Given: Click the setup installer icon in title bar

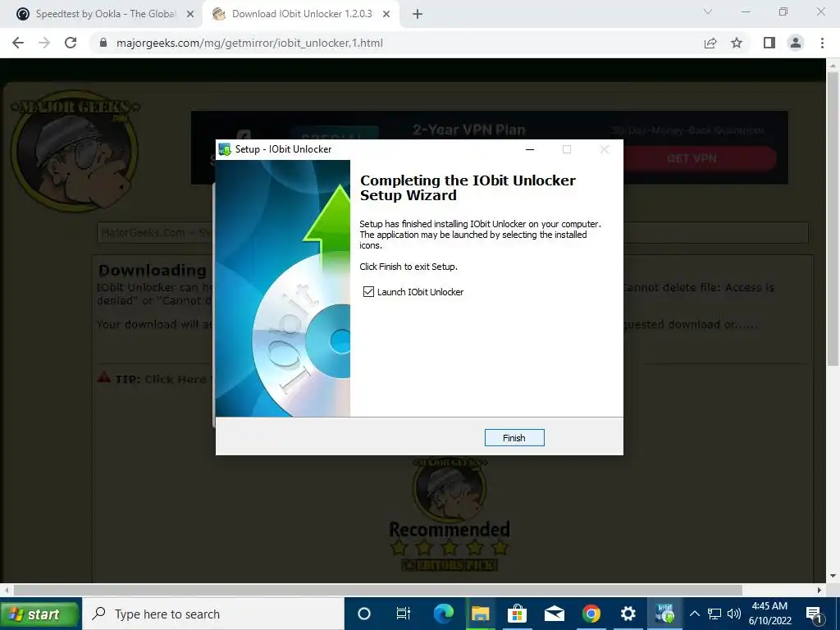Looking at the screenshot, I should [225, 149].
